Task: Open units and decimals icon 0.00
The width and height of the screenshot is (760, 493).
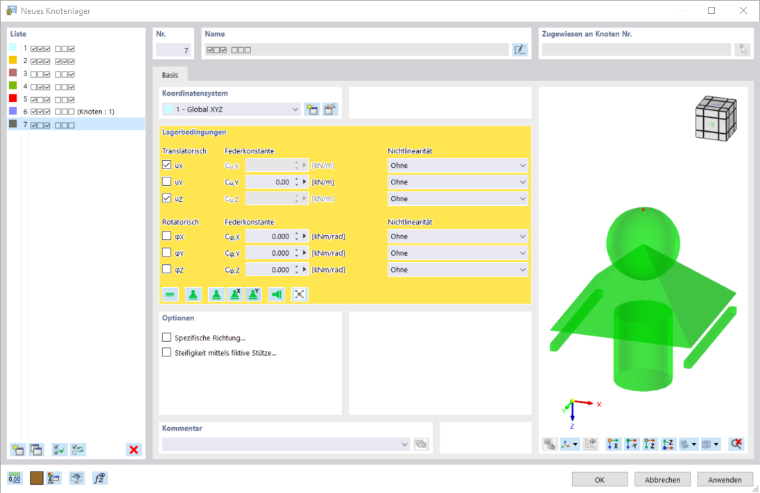Action: pos(15,478)
